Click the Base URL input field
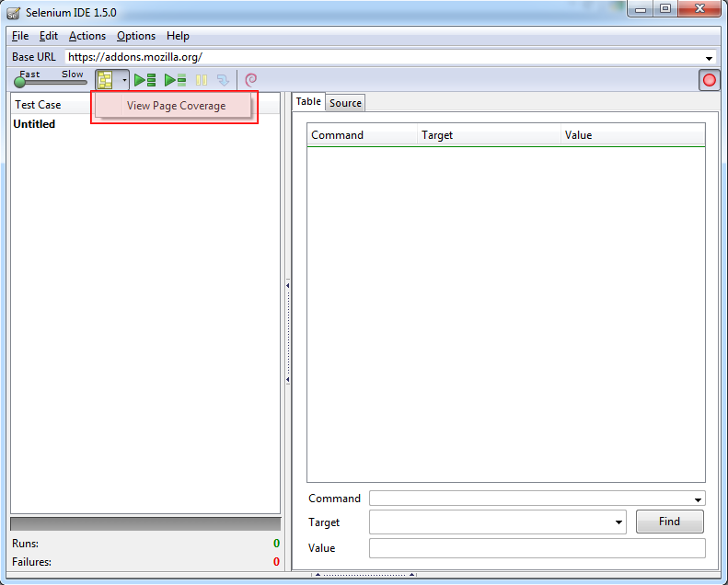728x585 pixels. 384,57
